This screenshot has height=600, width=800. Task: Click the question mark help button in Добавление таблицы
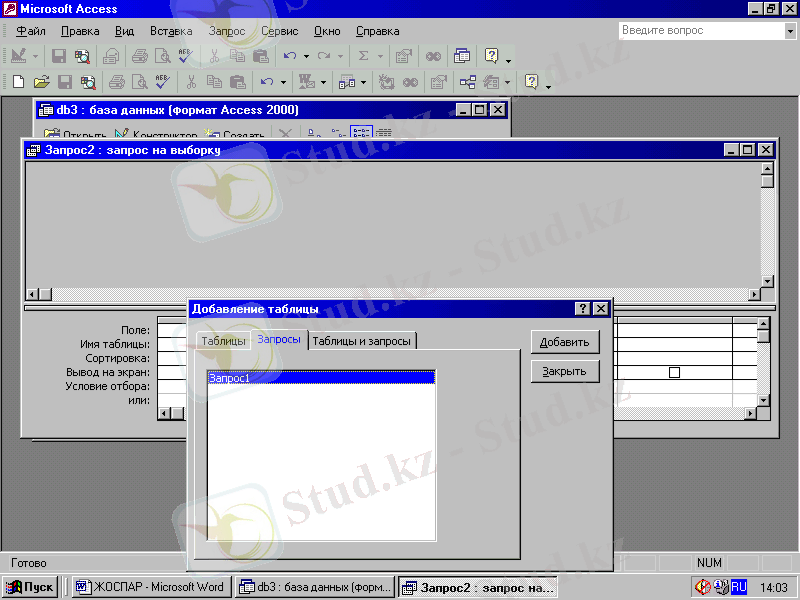(583, 309)
